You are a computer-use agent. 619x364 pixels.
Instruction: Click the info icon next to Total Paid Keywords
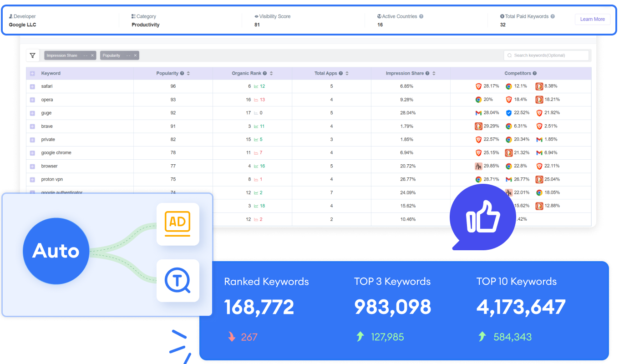click(553, 16)
